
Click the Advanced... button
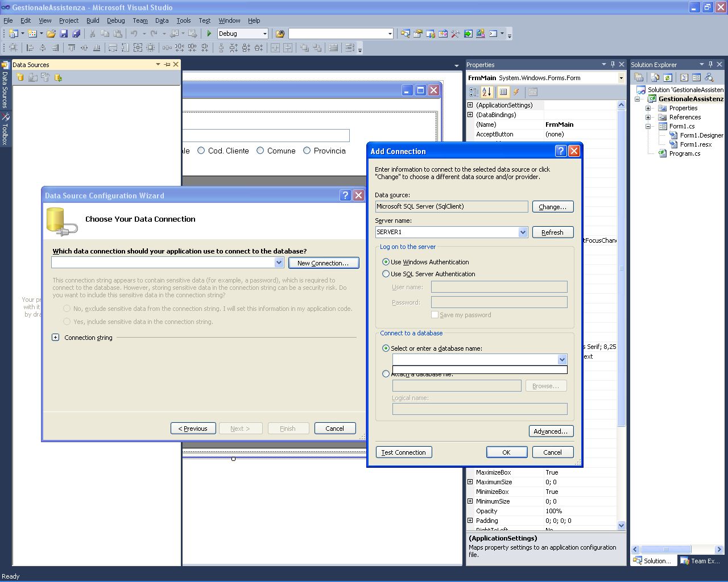pyautogui.click(x=551, y=431)
